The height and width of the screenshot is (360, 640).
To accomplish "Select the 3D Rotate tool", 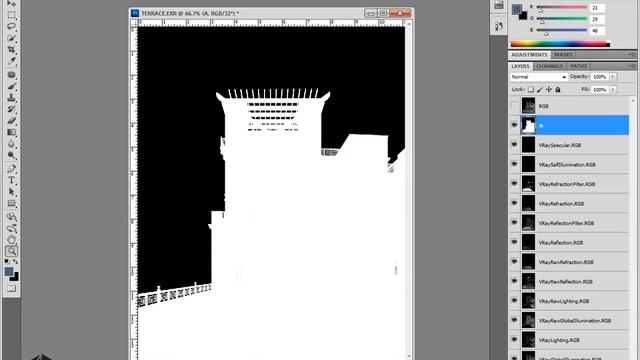I will pos(11,217).
